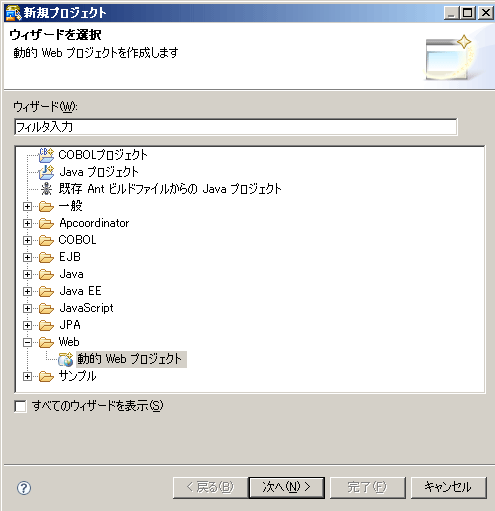This screenshot has height=511, width=495.
Task: Close the 新規プロジェクト dialog
Action: [485, 13]
